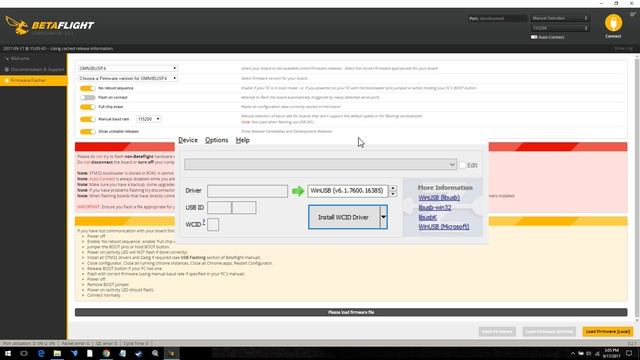This screenshot has width=640, height=360.
Task: Open Google Chrome from the taskbar
Action: 106,353
